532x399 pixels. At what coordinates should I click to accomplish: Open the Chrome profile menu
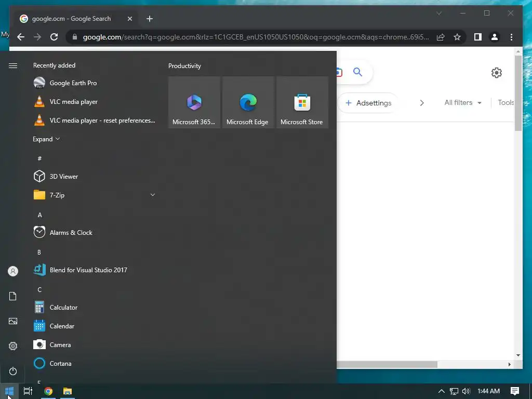tap(495, 37)
